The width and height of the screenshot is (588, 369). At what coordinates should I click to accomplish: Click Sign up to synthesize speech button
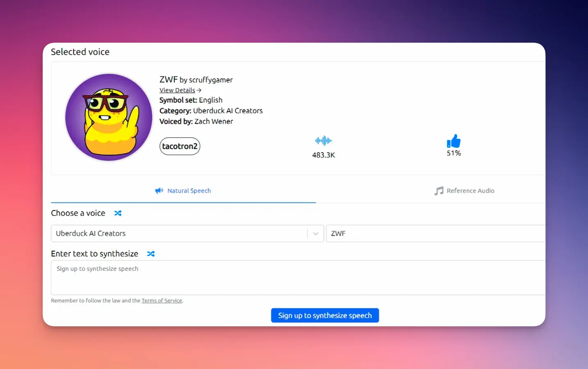click(325, 315)
